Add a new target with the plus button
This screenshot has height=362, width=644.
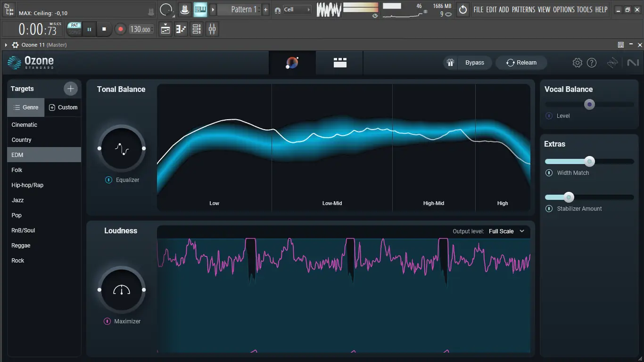70,88
